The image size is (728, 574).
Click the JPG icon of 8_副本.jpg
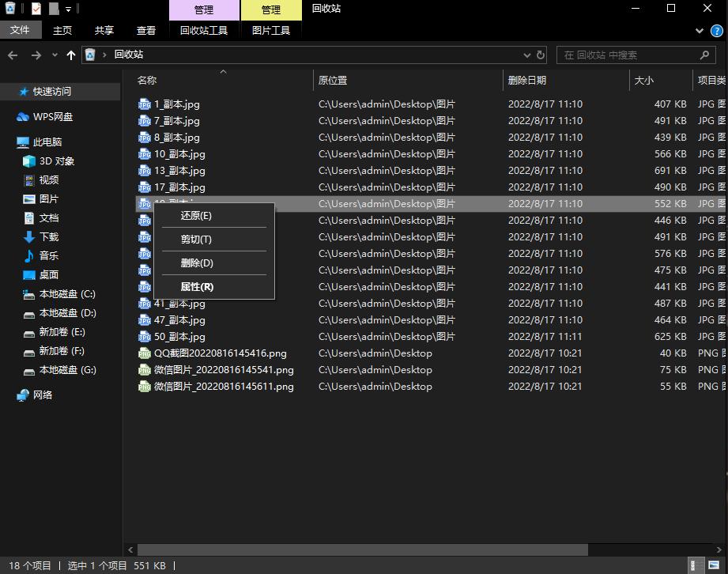pyautogui.click(x=145, y=138)
